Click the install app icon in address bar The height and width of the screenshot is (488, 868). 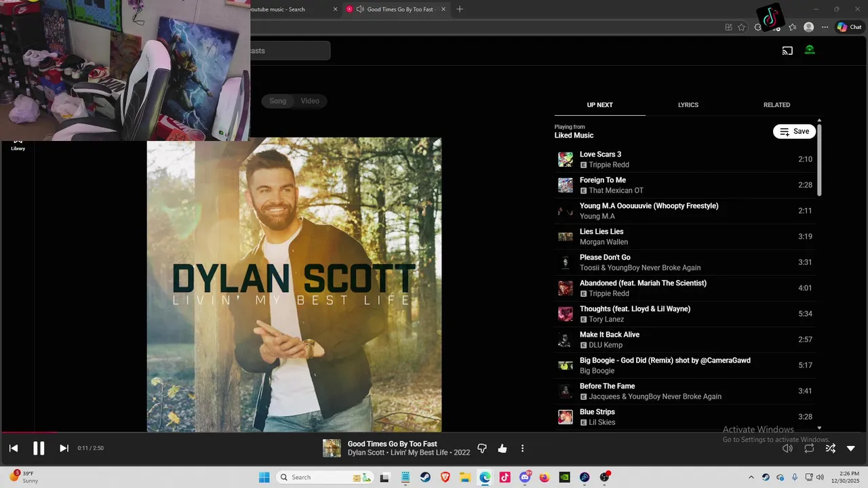tap(728, 27)
